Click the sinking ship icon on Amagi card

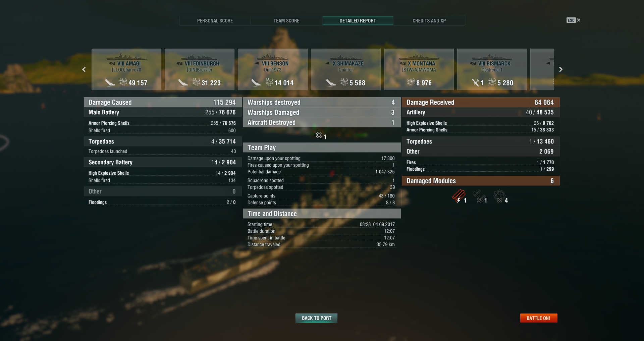coord(110,82)
